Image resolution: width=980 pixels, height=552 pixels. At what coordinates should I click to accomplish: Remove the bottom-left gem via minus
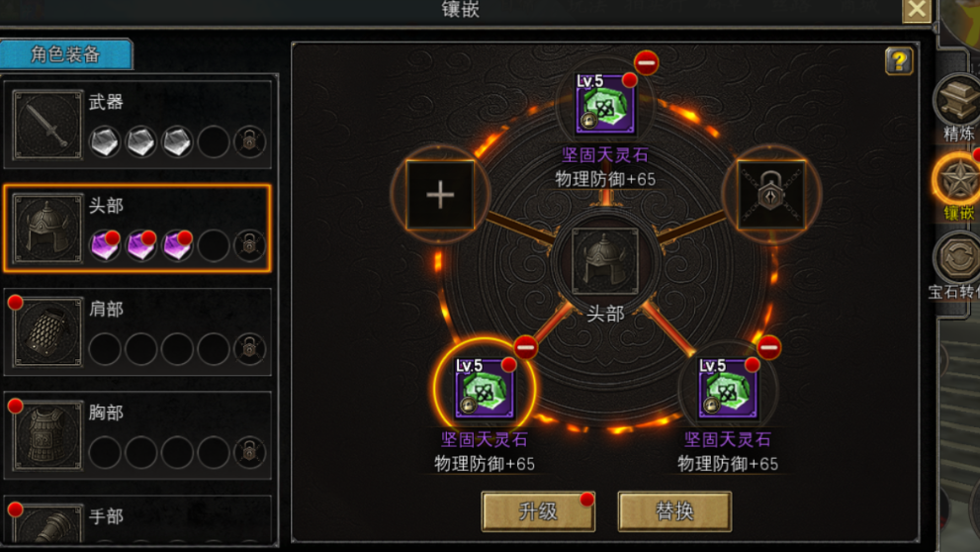[525, 347]
